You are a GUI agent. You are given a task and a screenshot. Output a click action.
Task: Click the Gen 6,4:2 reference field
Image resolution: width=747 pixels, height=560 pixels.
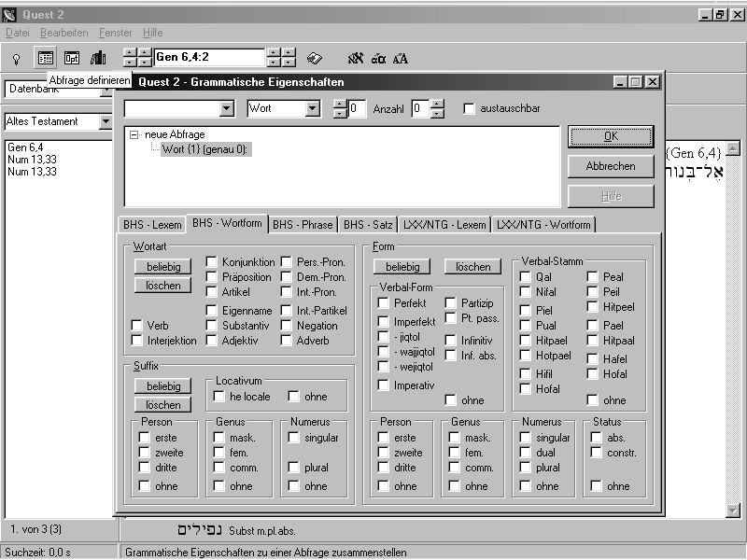209,58
